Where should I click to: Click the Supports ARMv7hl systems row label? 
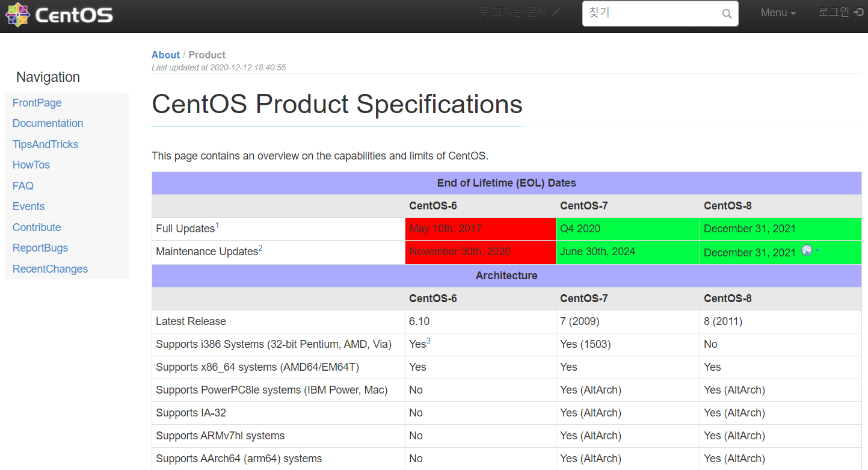coord(220,436)
